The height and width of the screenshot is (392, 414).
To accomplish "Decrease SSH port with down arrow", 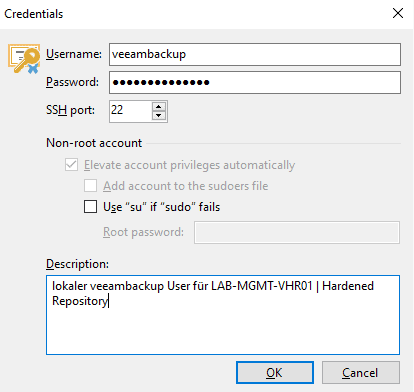I will coord(159,116).
